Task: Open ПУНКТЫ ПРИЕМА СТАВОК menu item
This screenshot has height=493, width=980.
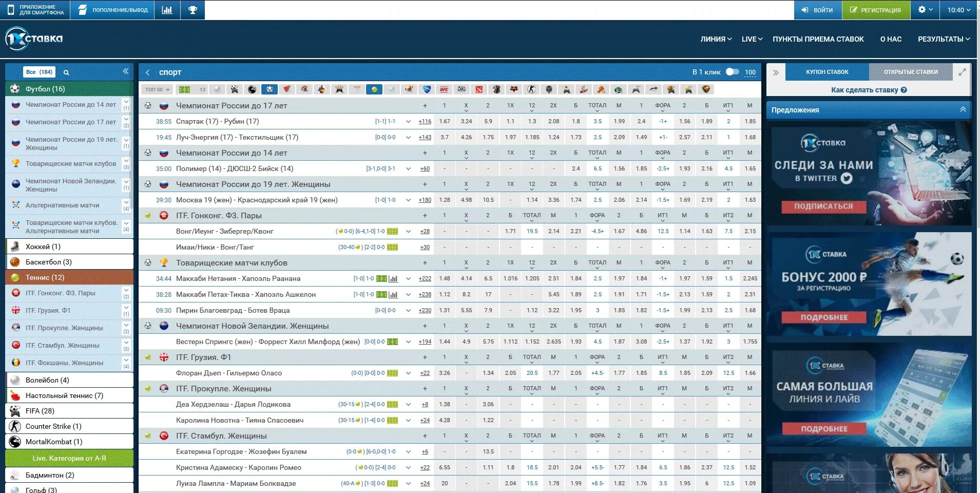Action: pos(818,39)
